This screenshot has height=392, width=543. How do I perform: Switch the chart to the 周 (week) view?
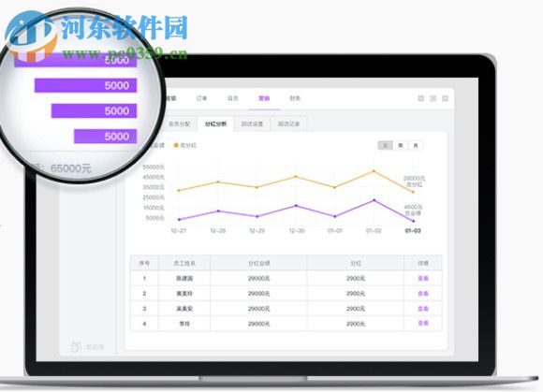[401, 145]
